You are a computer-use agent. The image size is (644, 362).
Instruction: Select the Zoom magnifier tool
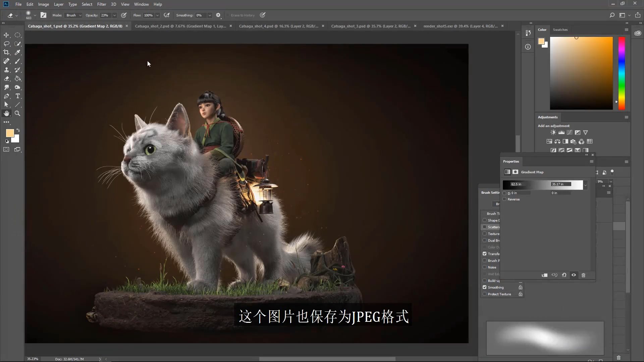click(17, 113)
